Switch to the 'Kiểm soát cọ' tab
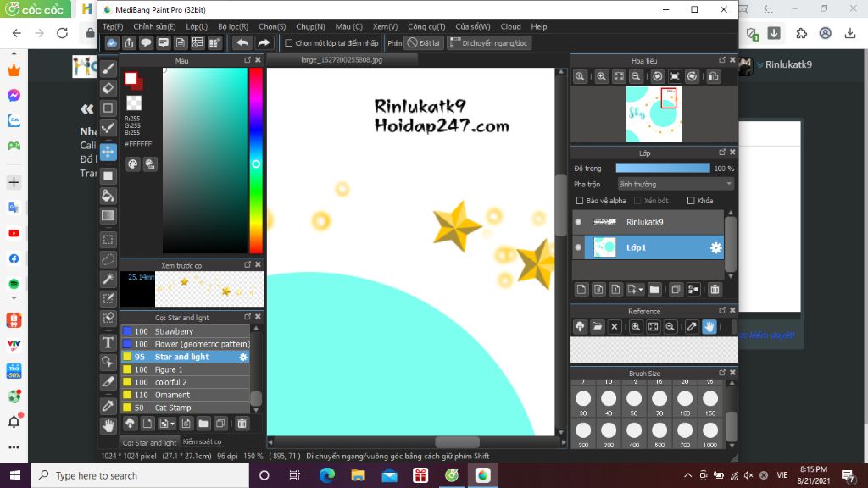868x488 pixels. pyautogui.click(x=202, y=441)
